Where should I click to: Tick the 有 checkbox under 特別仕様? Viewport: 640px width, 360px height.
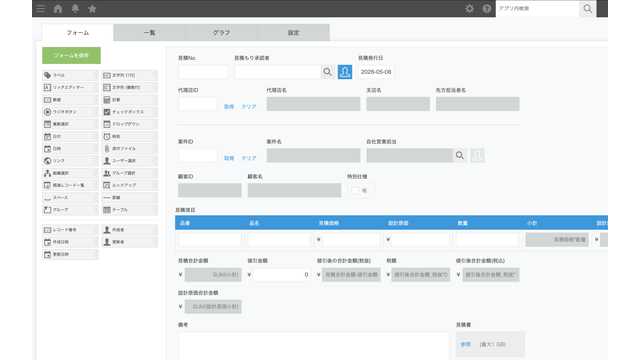(x=355, y=191)
